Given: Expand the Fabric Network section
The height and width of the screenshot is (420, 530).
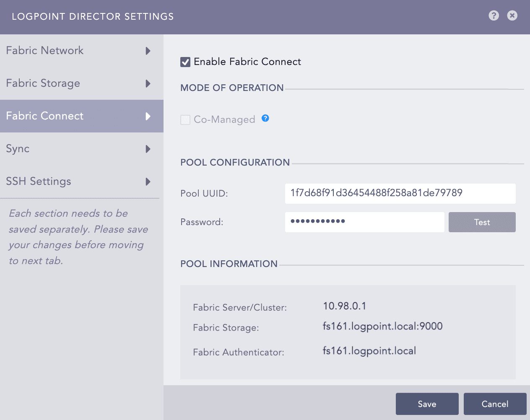Looking at the screenshot, I should pyautogui.click(x=148, y=51).
